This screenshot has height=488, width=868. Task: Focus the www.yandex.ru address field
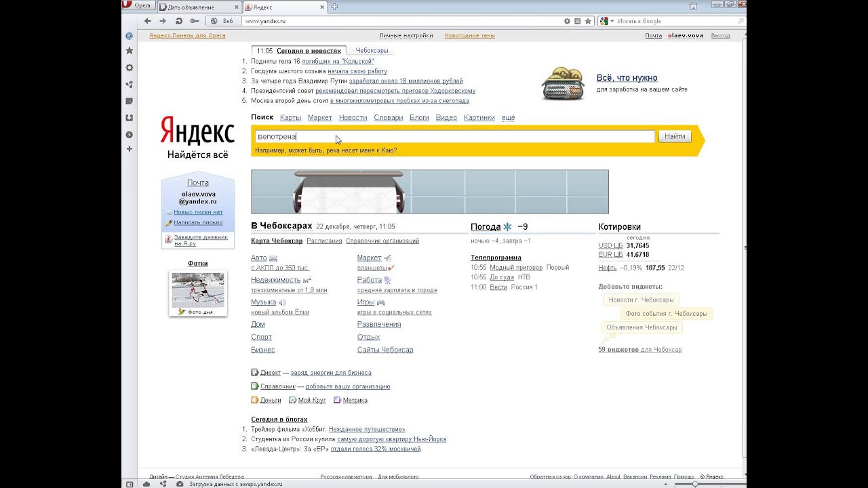(x=400, y=21)
